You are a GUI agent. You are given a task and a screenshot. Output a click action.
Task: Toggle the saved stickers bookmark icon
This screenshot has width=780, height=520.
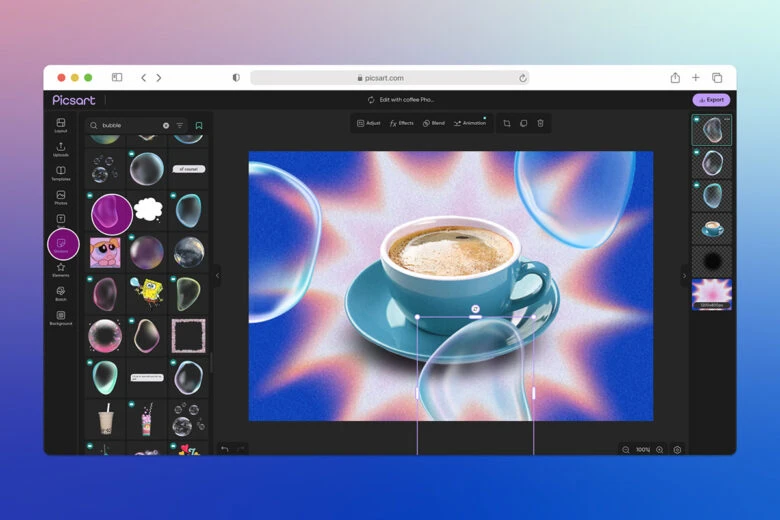199,126
